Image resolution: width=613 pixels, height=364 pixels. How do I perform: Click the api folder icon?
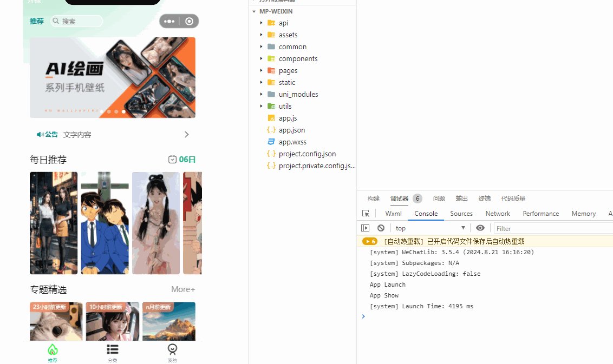click(271, 23)
